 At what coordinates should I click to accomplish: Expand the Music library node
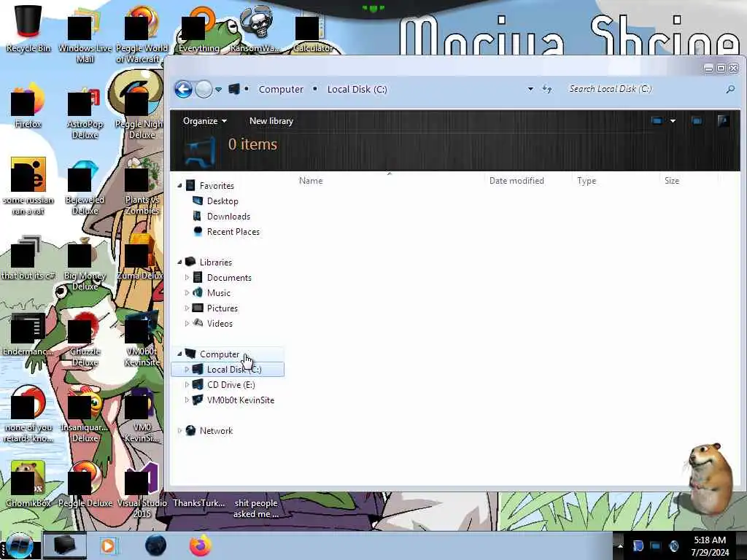click(x=187, y=292)
